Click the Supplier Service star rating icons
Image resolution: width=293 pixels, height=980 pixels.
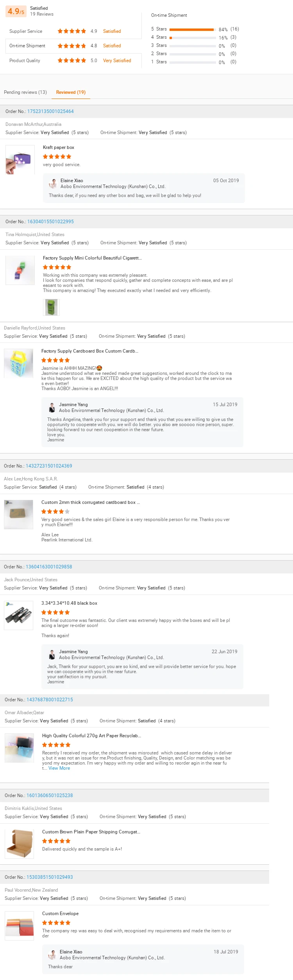(x=72, y=31)
